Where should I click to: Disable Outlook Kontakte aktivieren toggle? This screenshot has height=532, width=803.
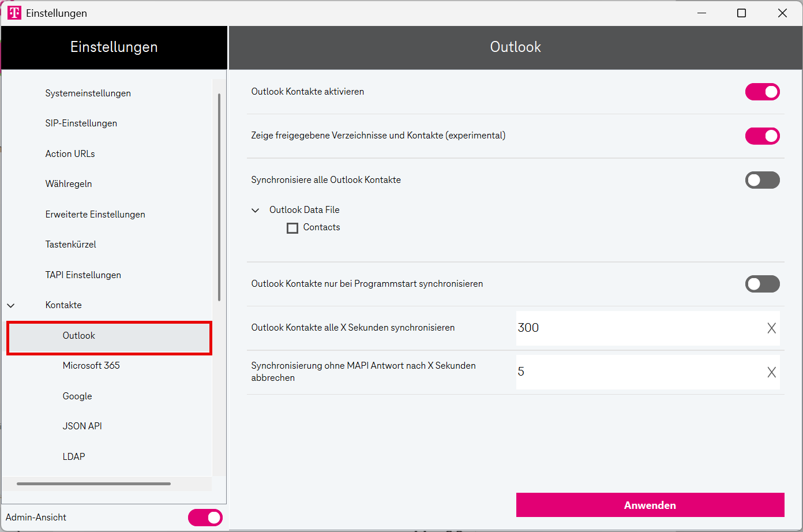[762, 92]
